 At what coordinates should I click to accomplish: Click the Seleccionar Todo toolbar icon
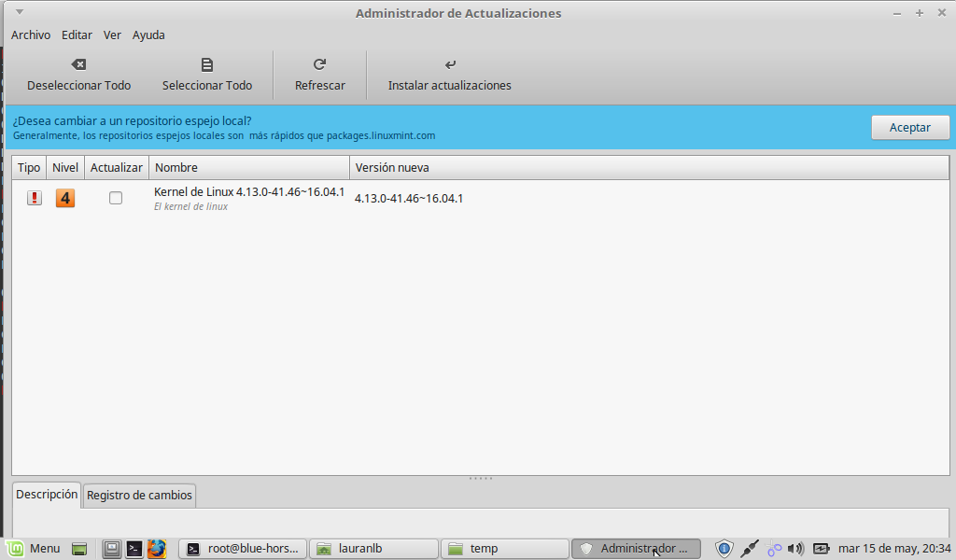click(207, 64)
